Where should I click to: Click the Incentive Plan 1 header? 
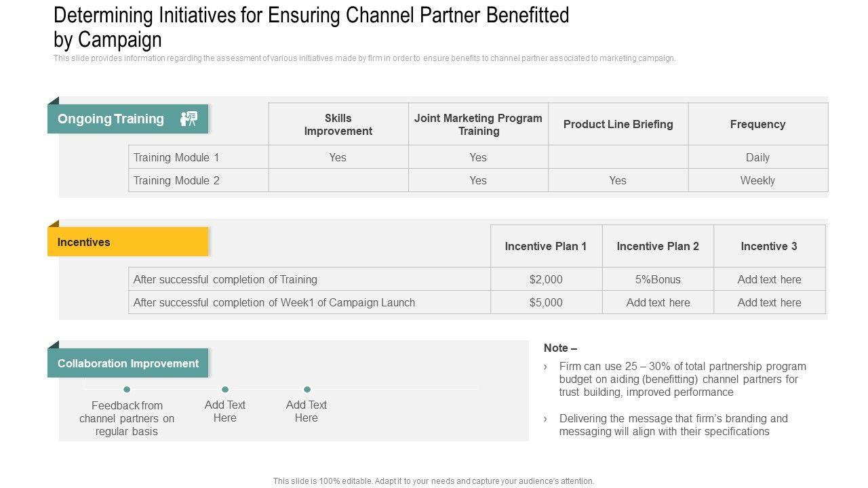coord(546,246)
